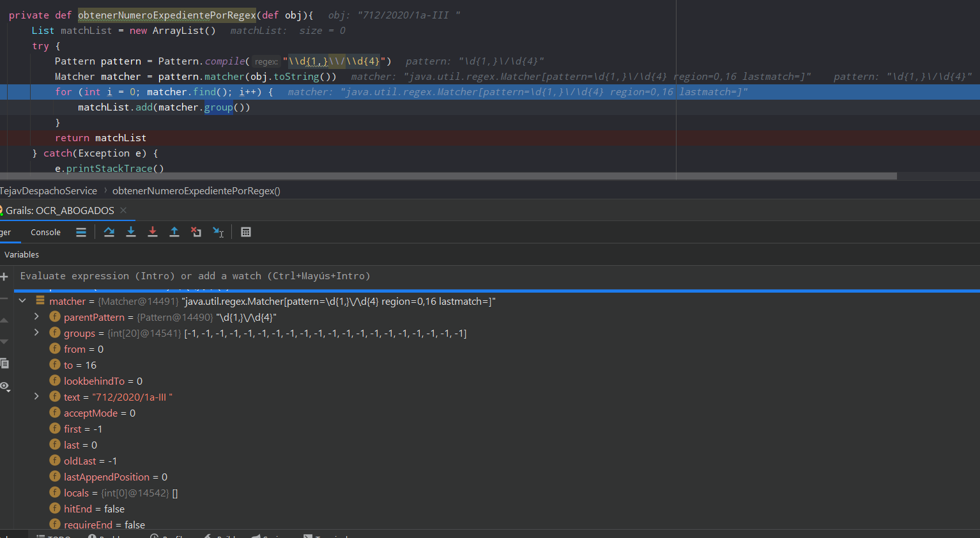The image size is (980, 538).
Task: Click the 'size = 0' inline hint
Action: point(322,31)
